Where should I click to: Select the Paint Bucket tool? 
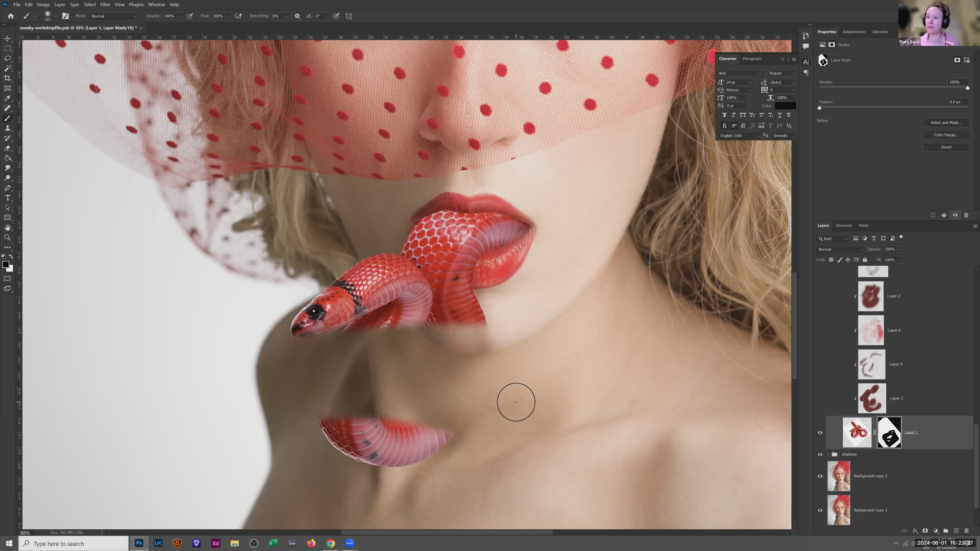pyautogui.click(x=7, y=158)
